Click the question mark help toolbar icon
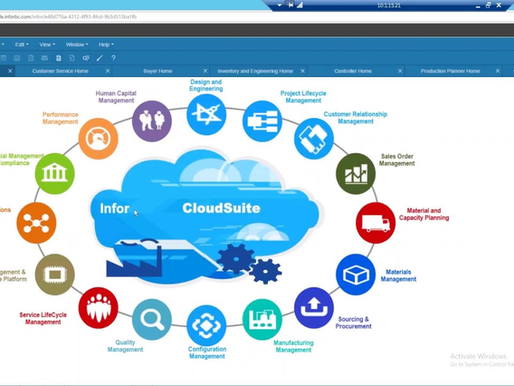The image size is (514, 386). pos(113,58)
